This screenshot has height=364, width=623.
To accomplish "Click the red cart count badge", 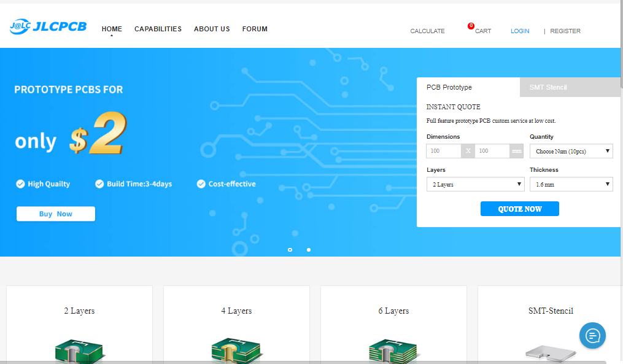I will (x=471, y=26).
